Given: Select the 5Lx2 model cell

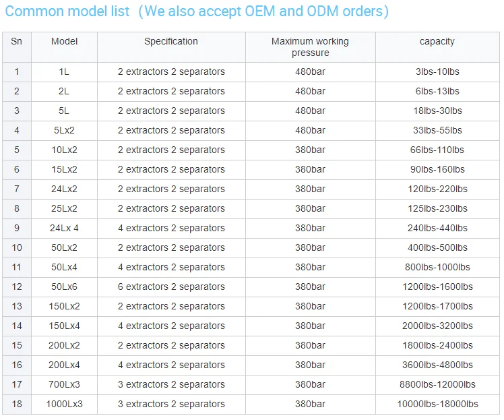Looking at the screenshot, I should 64,130.
